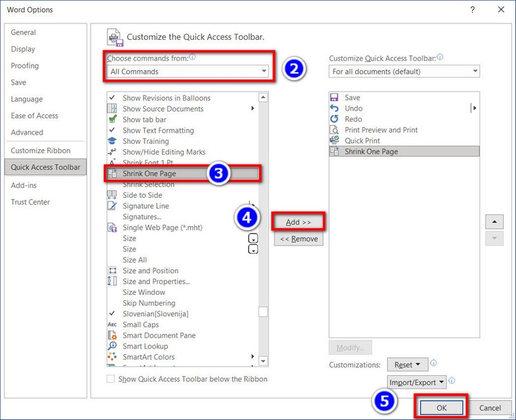The width and height of the screenshot is (516, 420).
Task: Open the Language options category
Action: 27,99
